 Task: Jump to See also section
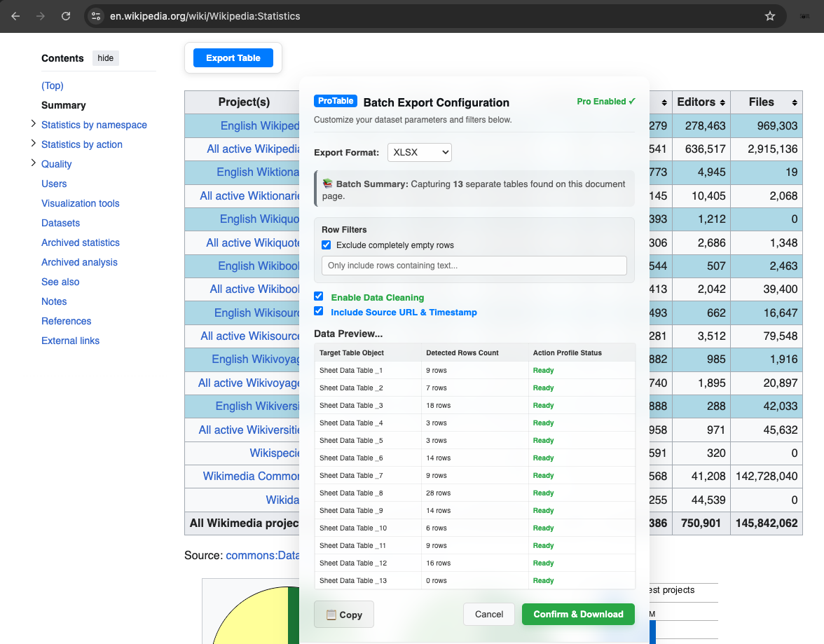[x=60, y=282]
